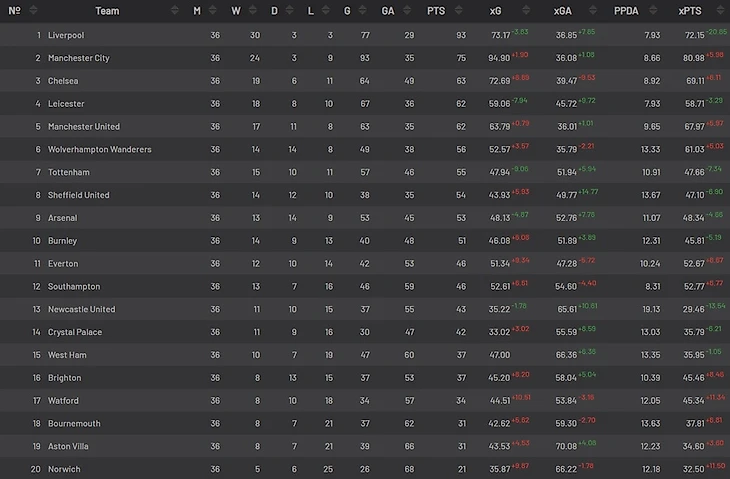Click the PPDA column header
The image size is (730, 479).
629,11
